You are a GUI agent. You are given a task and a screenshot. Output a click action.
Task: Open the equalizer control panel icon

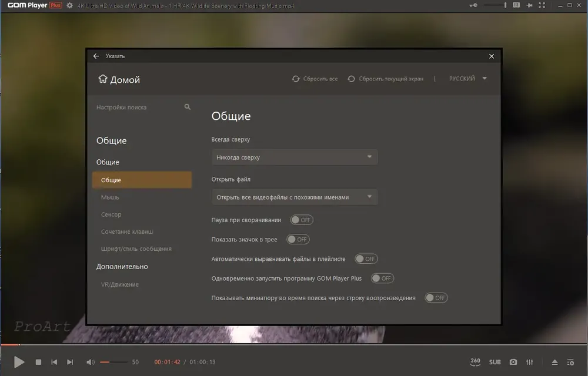(x=530, y=362)
